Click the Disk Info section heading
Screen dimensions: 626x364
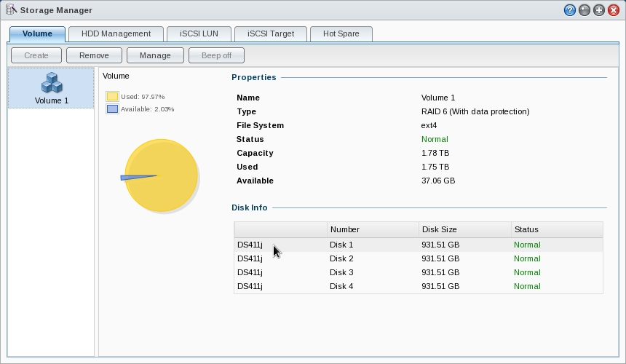click(250, 207)
